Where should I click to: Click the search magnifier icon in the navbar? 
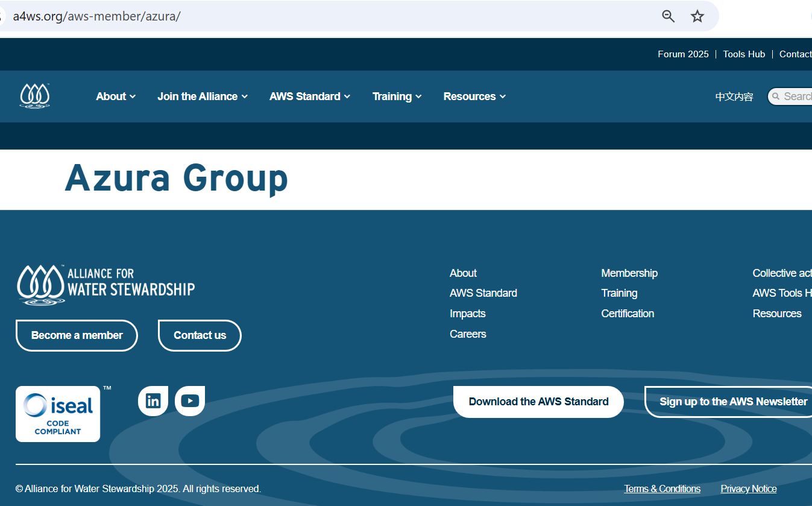click(775, 96)
